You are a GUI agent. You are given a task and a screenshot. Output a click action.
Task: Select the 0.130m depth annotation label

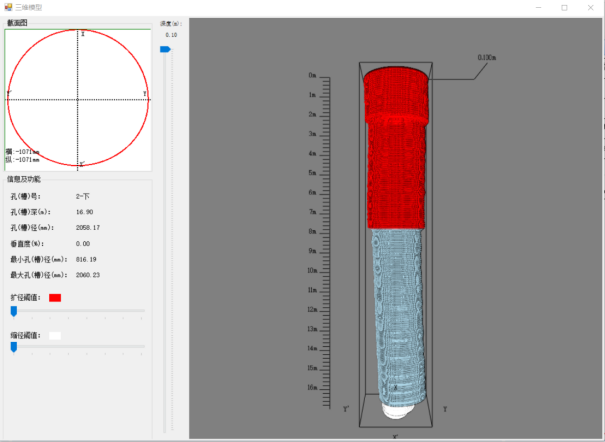(x=487, y=57)
